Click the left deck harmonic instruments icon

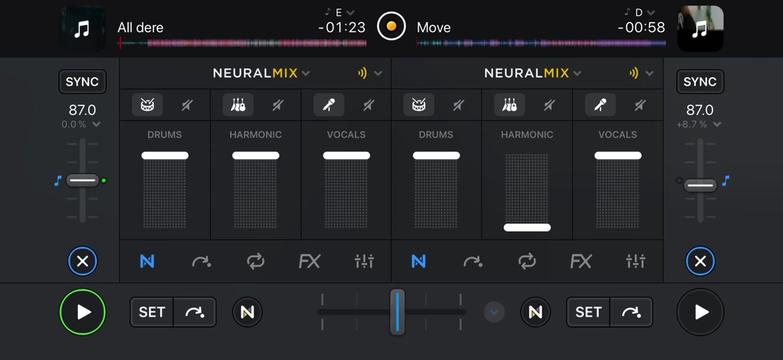pyautogui.click(x=238, y=105)
